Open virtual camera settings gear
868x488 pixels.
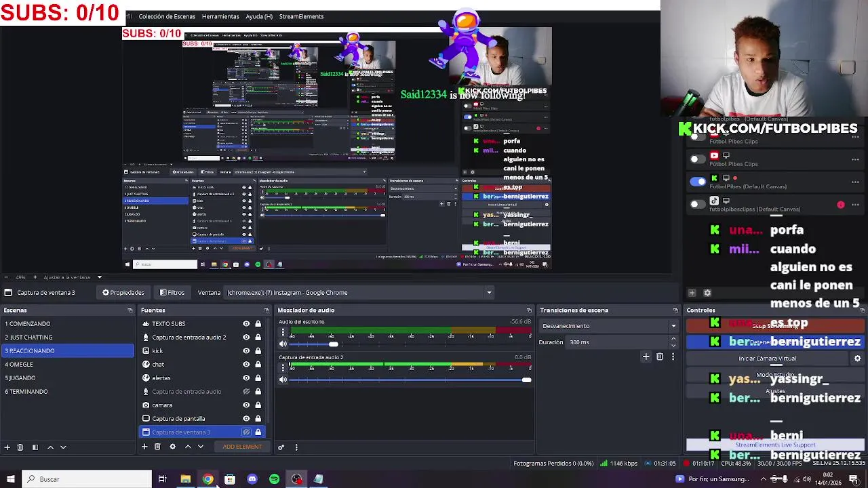click(857, 359)
